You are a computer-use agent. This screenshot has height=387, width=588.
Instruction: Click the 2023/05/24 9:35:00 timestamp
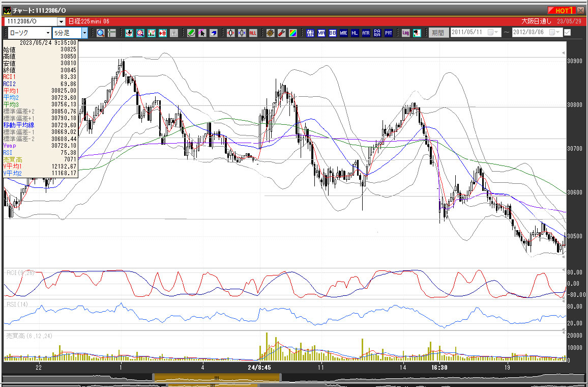[x=48, y=43]
